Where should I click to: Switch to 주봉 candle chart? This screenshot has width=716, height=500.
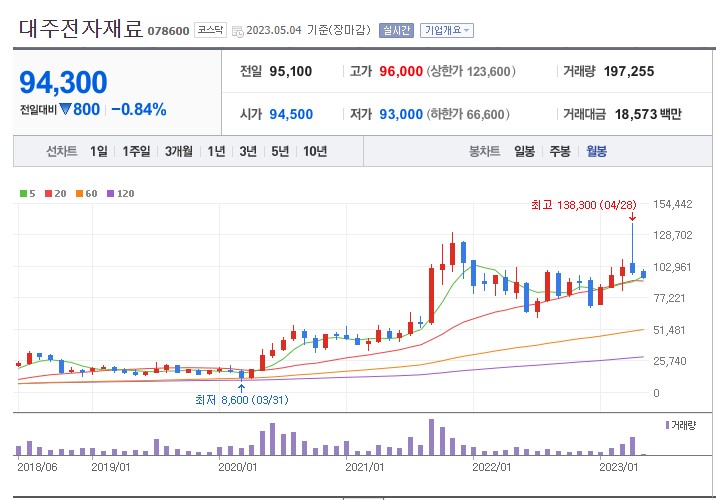tap(560, 151)
